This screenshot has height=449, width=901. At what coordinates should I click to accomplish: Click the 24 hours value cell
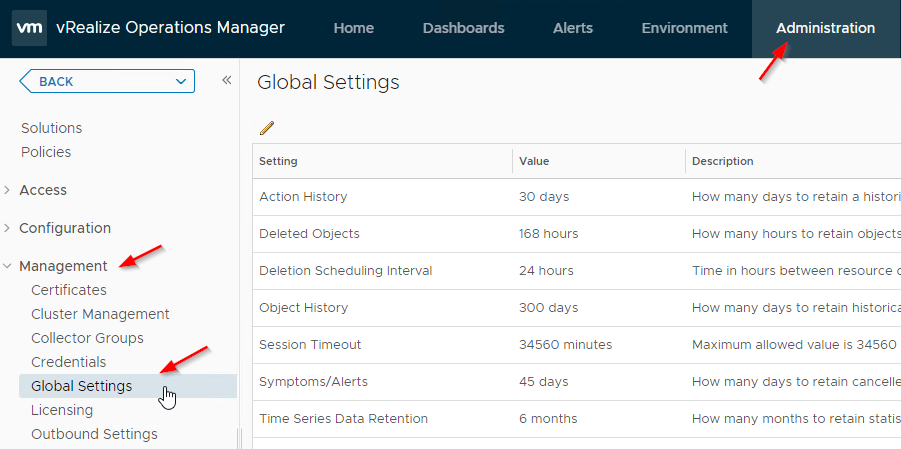(x=546, y=271)
